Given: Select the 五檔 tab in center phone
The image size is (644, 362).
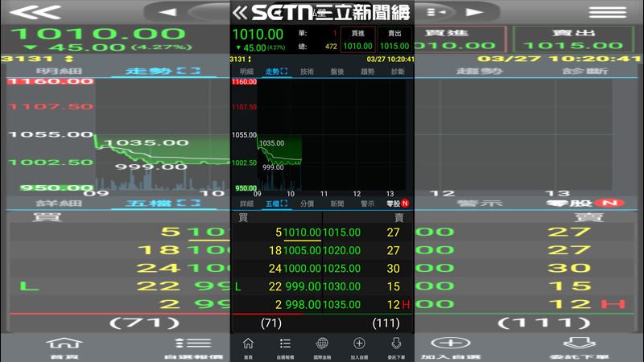Looking at the screenshot, I should click(272, 204).
